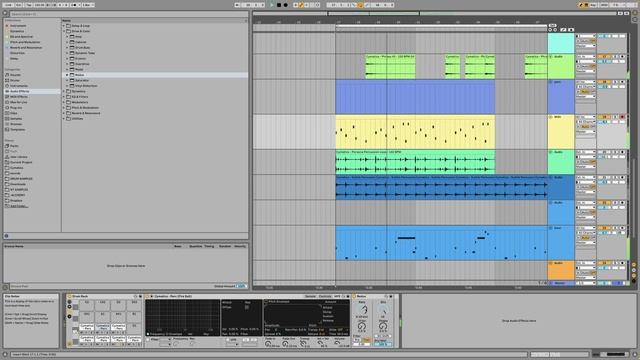Expand the Reverb & Resonance folder

coord(64,113)
